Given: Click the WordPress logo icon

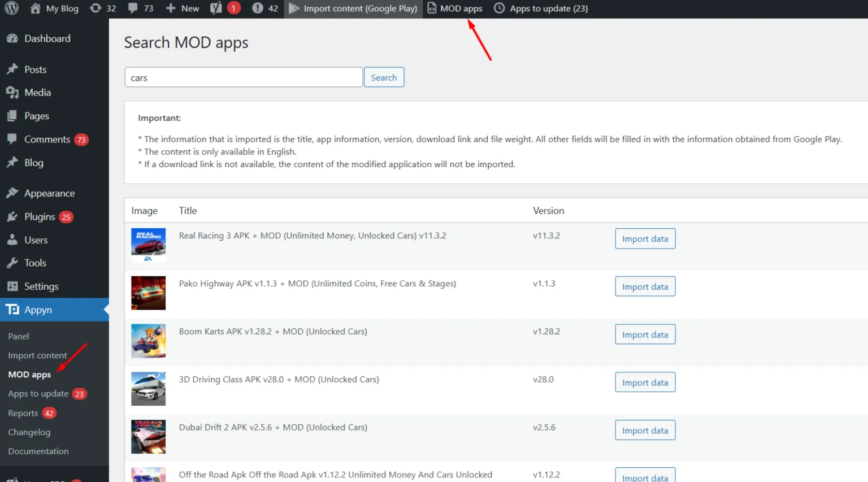Looking at the screenshot, I should (11, 8).
